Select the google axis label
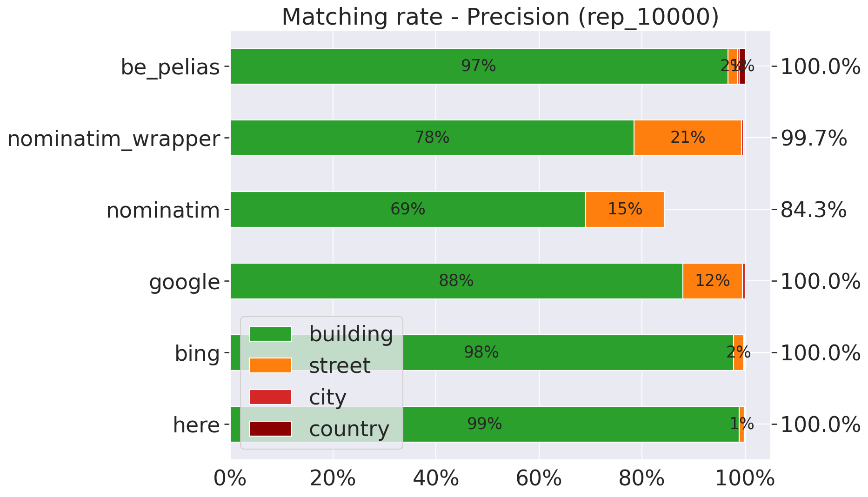The width and height of the screenshot is (868, 497). tap(184, 282)
